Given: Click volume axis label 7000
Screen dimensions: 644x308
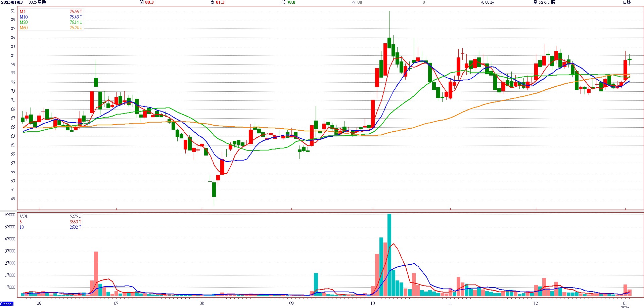Looking at the screenshot, I should pos(11,287).
